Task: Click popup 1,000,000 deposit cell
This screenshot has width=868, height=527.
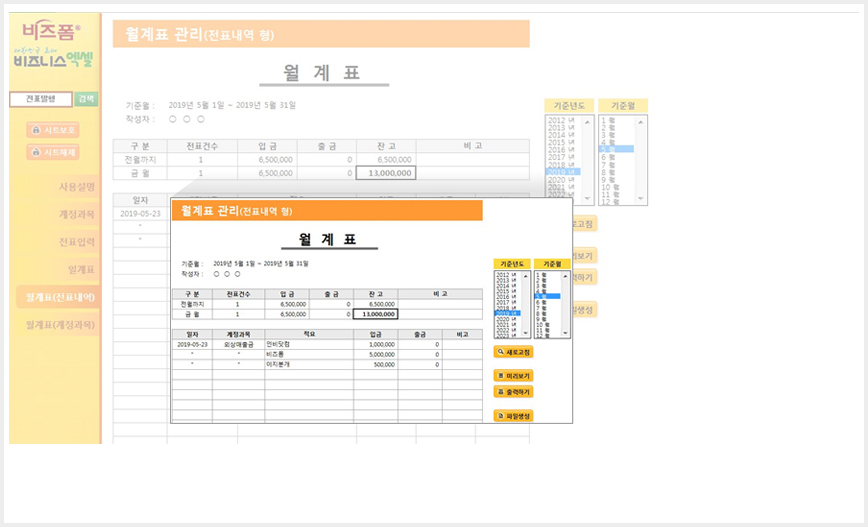Action: [x=376, y=344]
